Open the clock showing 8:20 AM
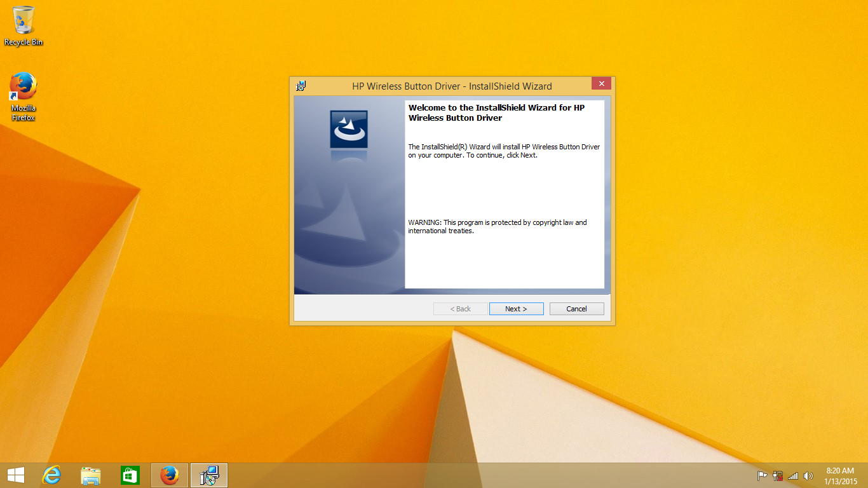The width and height of the screenshot is (868, 488). (x=841, y=475)
